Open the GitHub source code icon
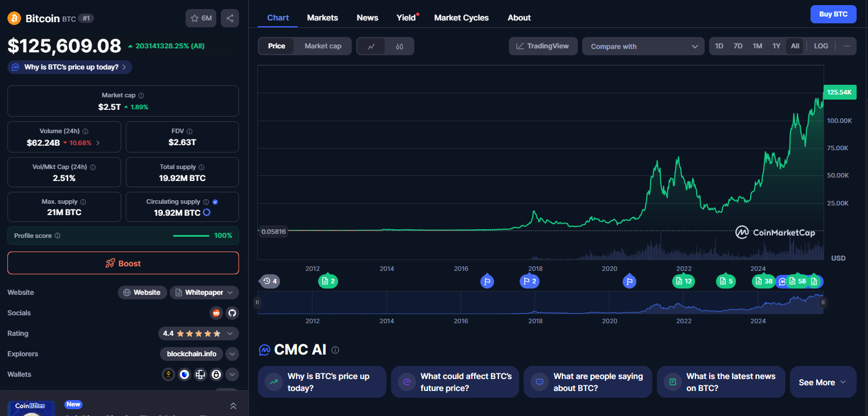 [x=232, y=313]
